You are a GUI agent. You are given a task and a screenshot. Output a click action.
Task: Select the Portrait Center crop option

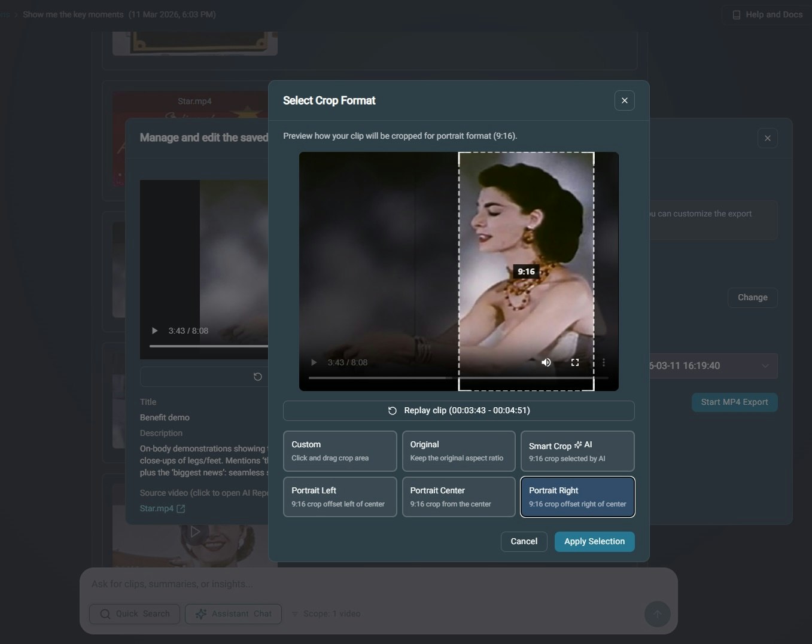458,497
